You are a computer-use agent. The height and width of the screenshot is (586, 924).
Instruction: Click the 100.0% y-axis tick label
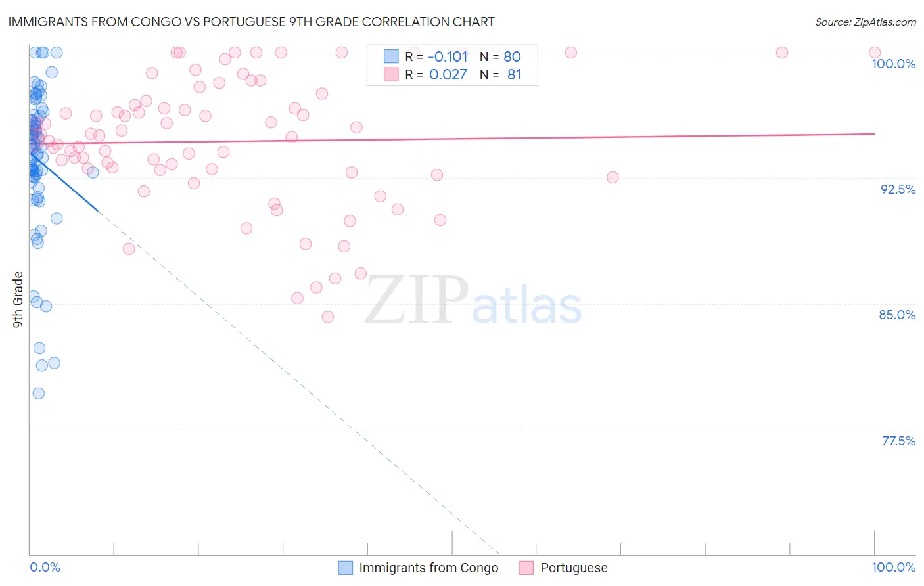(893, 64)
